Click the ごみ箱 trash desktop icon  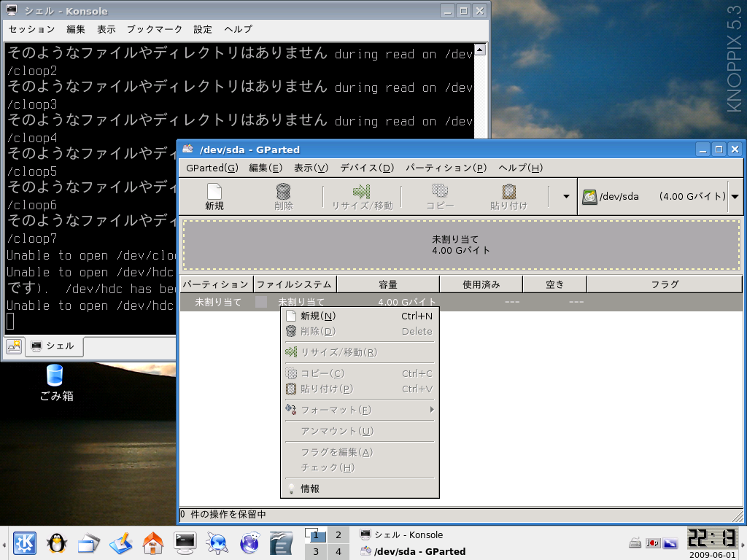(55, 382)
